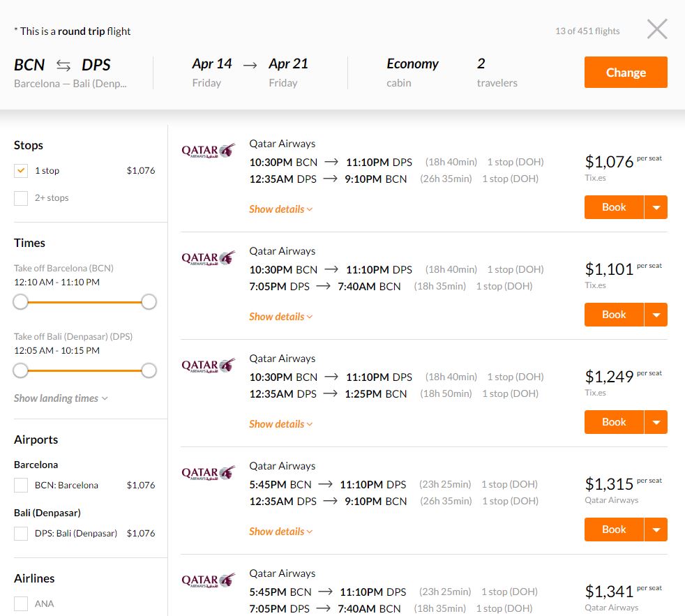Click the Qatar Airways seller under $1,315
Image resolution: width=685 pixels, height=616 pixels.
tap(612, 500)
